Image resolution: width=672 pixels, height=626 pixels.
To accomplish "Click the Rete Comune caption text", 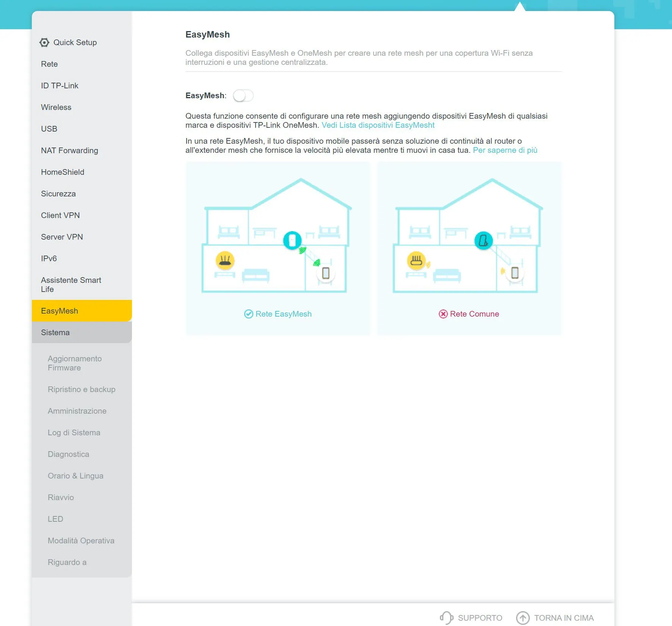I will coord(474,314).
